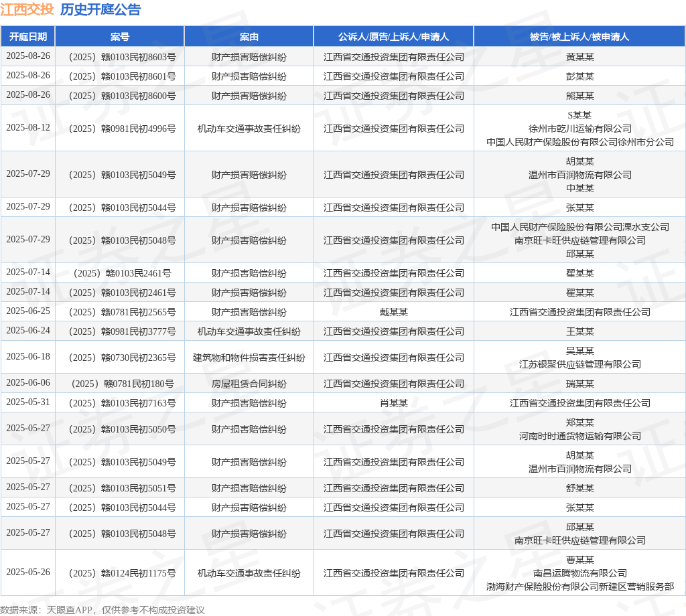Viewport: 686px width, 616px height.
Task: Click the 案号 column header
Action: click(120, 37)
